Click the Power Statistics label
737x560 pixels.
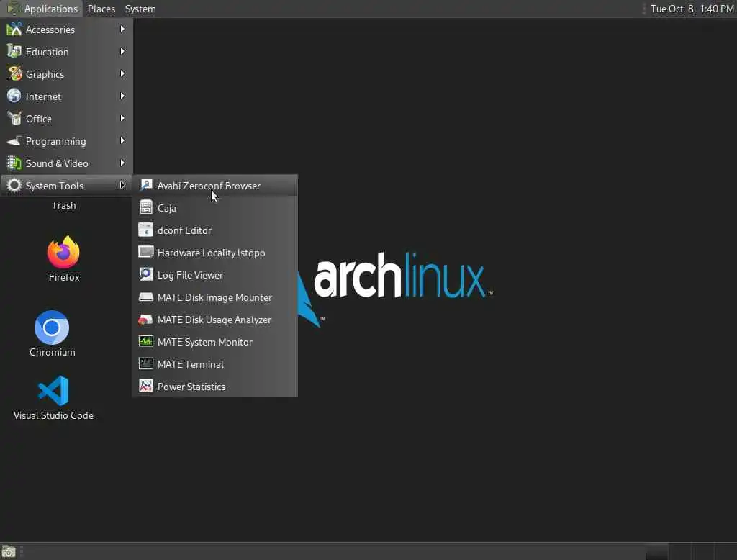pyautogui.click(x=191, y=387)
